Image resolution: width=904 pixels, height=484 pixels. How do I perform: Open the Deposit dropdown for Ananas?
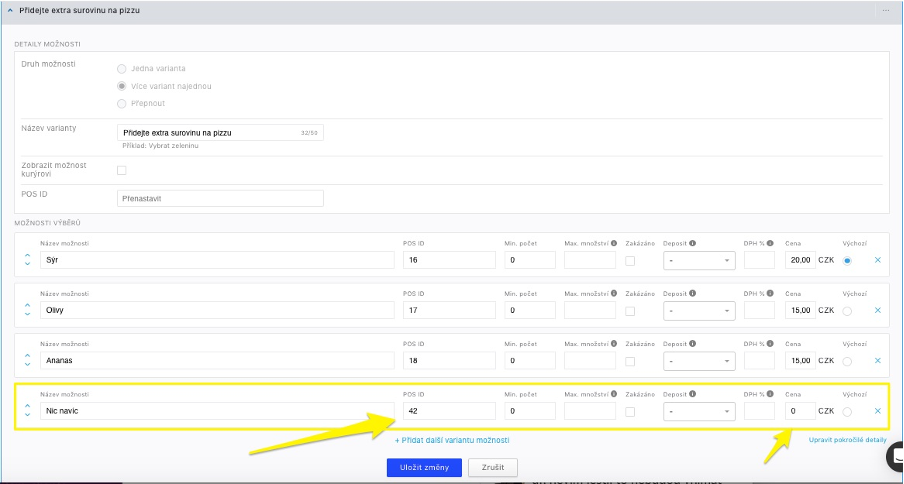(699, 361)
